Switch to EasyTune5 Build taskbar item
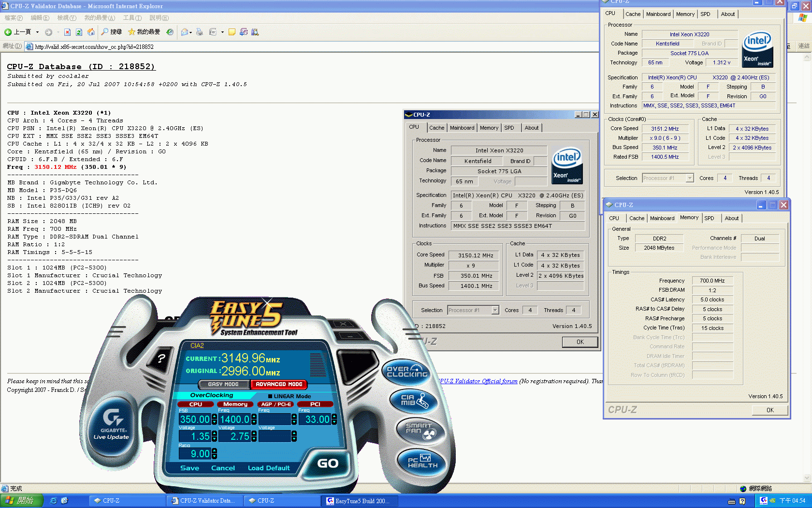 (x=360, y=501)
